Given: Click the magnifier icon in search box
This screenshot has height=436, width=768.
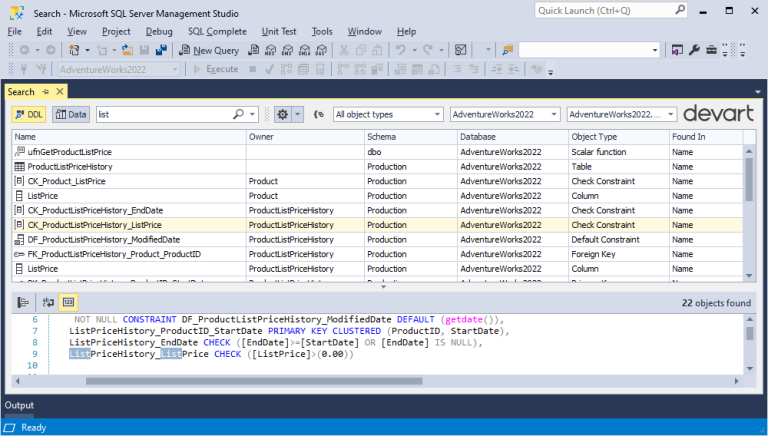Looking at the screenshot, I should pos(240,114).
